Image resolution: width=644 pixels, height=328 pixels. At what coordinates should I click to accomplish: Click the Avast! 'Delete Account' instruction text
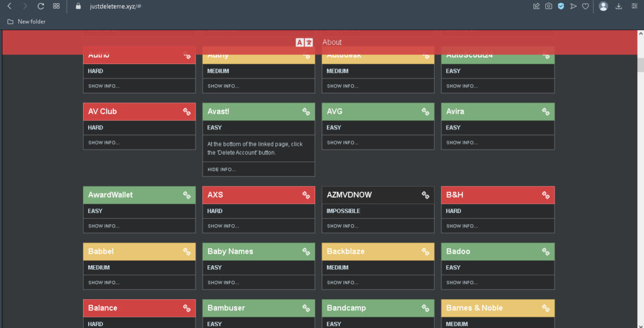pos(255,148)
